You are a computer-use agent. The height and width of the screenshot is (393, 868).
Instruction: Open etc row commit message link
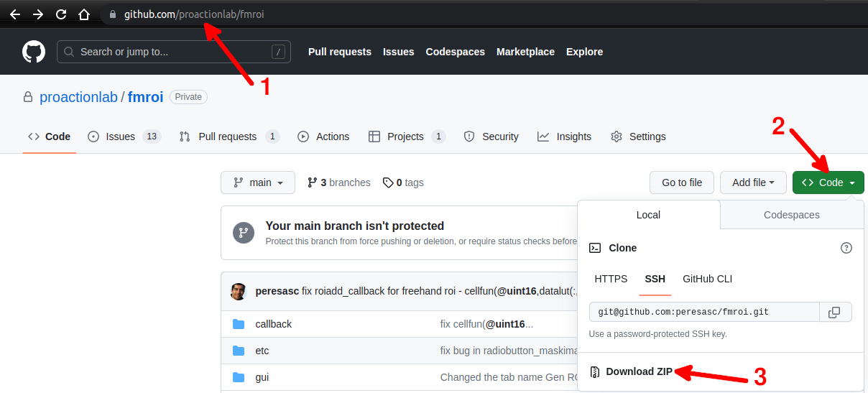pyautogui.click(x=509, y=351)
